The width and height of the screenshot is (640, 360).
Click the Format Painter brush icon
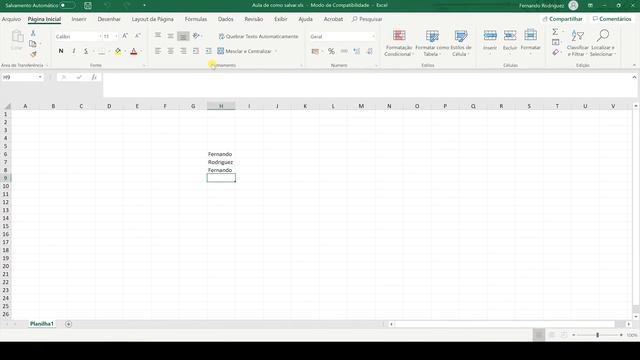coord(33,54)
